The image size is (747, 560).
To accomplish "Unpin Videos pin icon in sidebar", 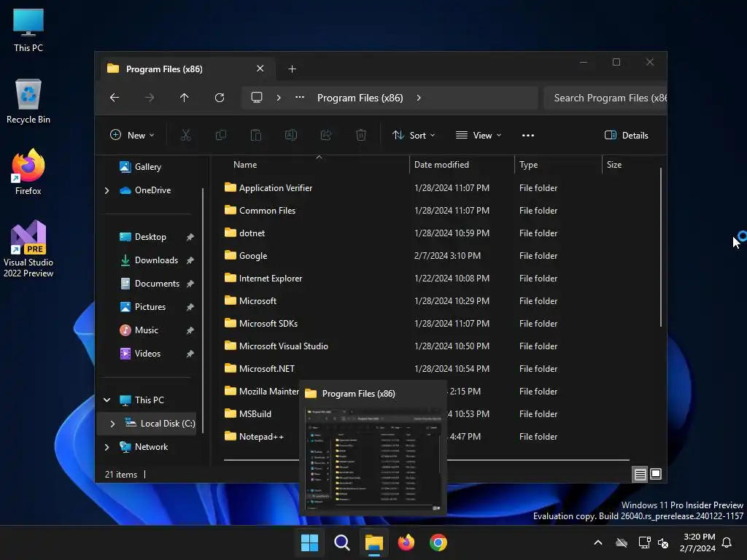I will [x=190, y=354].
